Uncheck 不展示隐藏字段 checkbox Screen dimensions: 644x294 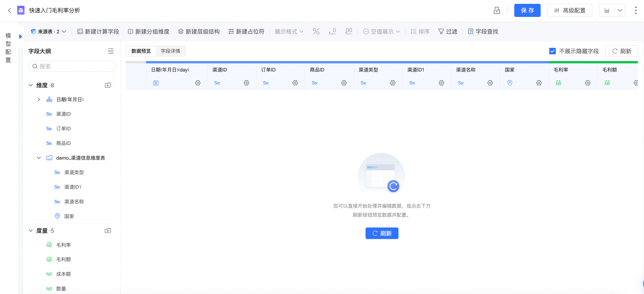552,51
